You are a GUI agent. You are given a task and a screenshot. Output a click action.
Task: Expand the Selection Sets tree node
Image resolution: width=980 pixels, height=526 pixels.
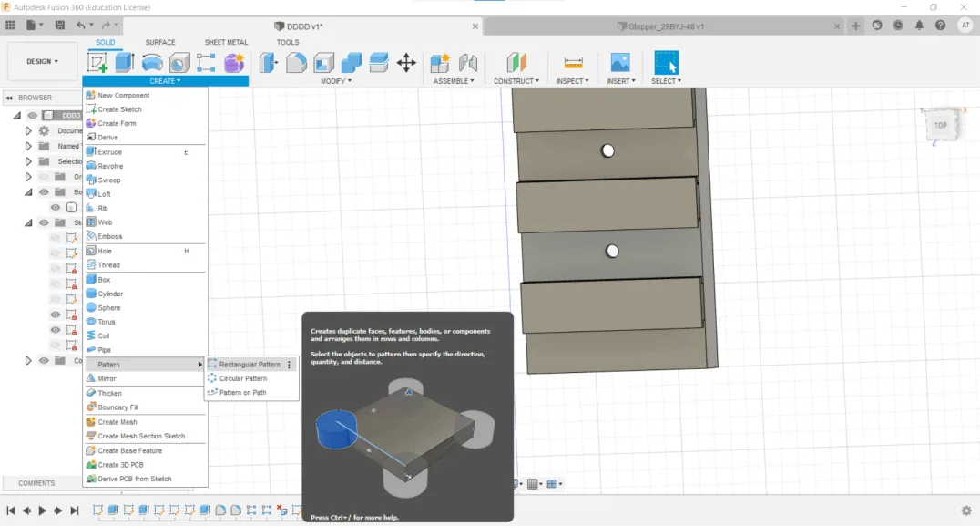[x=28, y=161]
